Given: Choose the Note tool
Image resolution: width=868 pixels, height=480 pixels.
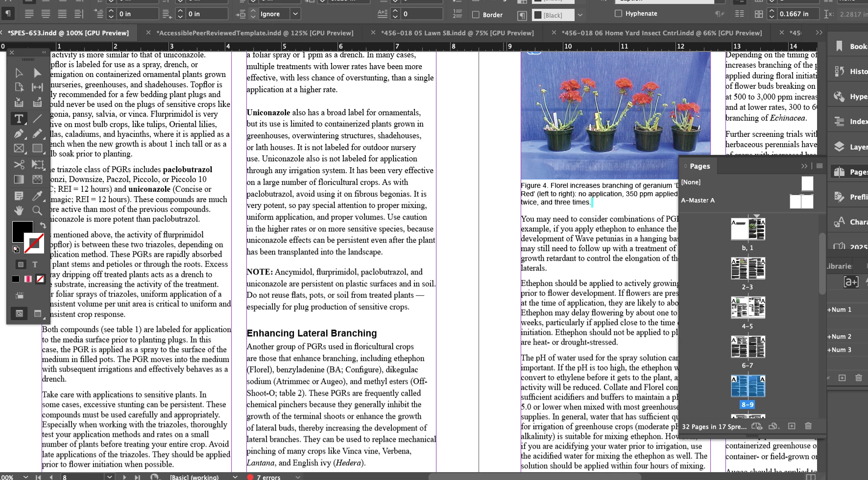Looking at the screenshot, I should [19, 196].
